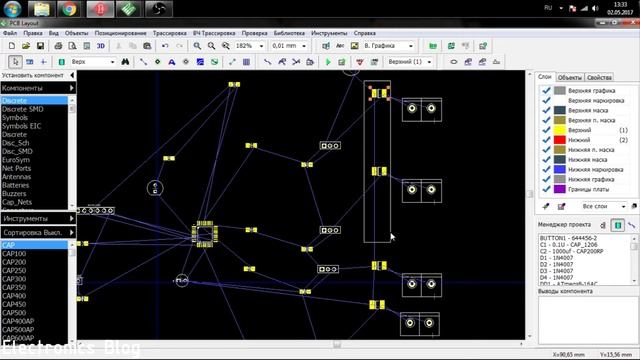Select the place pad tool

point(158,62)
